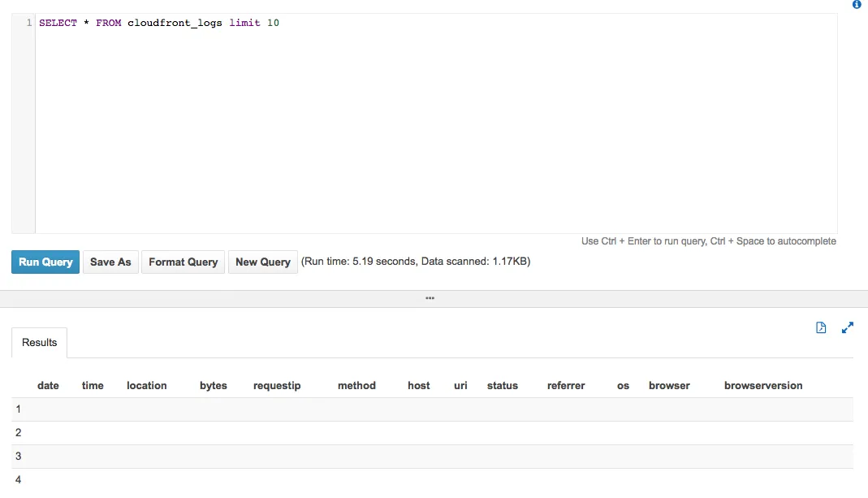The image size is (868, 498).
Task: Click the 'browserversion' column header
Action: click(763, 386)
